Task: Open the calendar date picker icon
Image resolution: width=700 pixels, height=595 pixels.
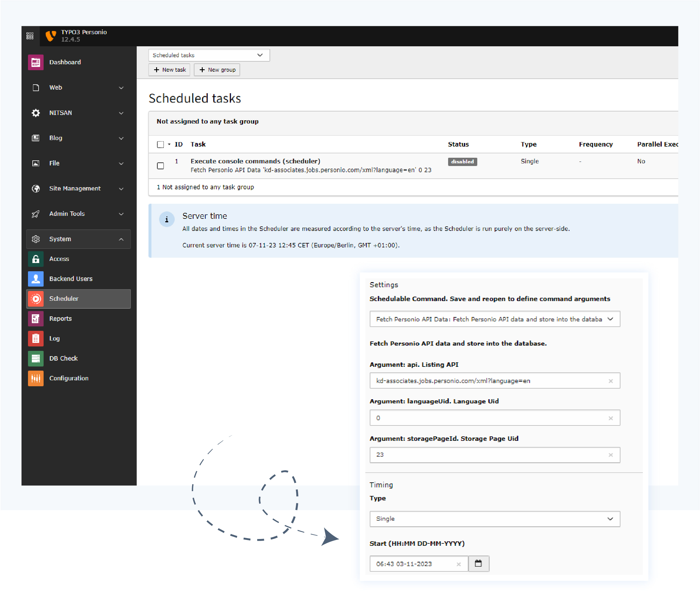Action: [478, 564]
